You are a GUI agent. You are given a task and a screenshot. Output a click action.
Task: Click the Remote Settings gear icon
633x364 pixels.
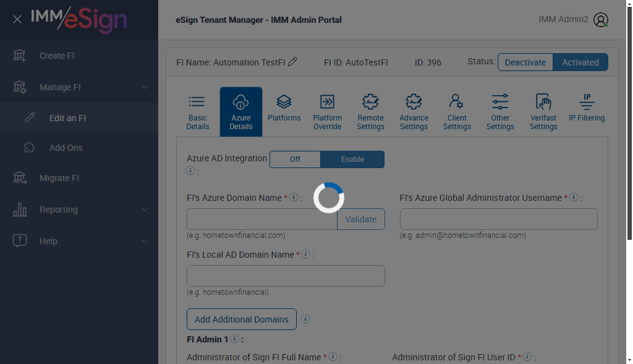click(370, 102)
